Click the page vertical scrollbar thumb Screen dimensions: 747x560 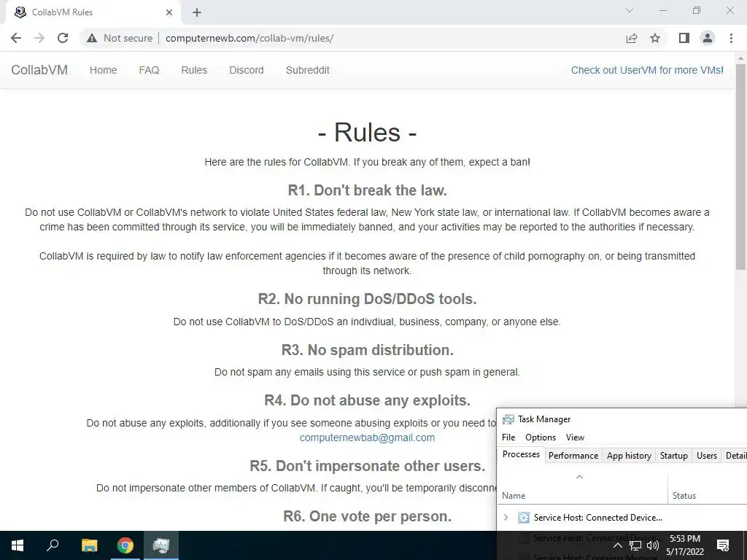click(x=740, y=167)
